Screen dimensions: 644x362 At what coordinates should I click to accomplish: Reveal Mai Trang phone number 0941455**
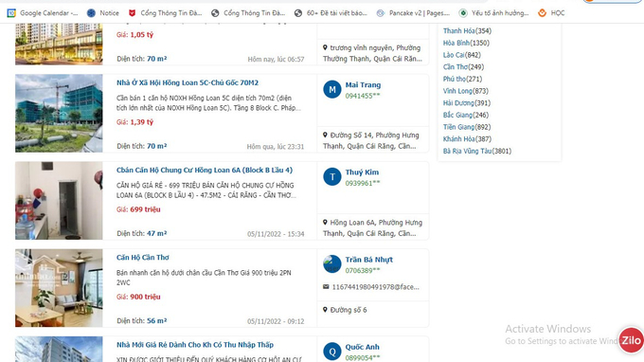pos(363,96)
